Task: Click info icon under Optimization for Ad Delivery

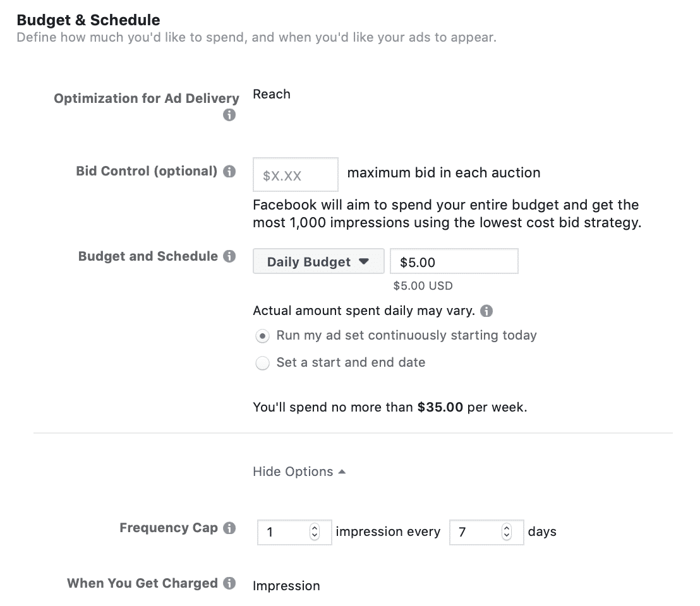Action: pyautogui.click(x=229, y=115)
